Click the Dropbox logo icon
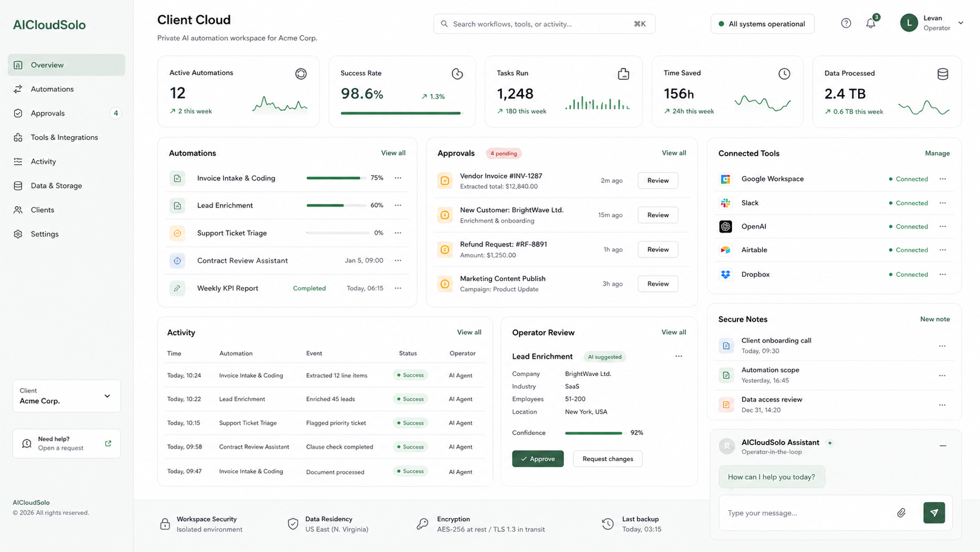The height and width of the screenshot is (552, 980). (x=726, y=275)
